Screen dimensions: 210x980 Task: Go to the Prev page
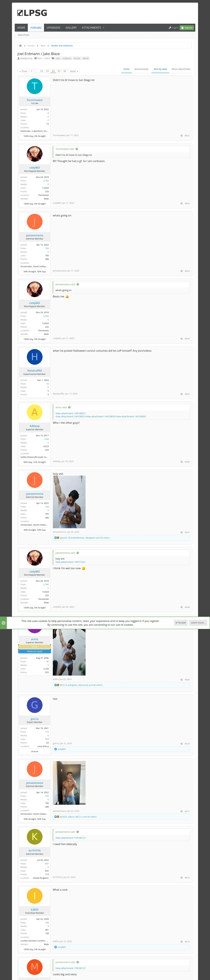(x=23, y=71)
